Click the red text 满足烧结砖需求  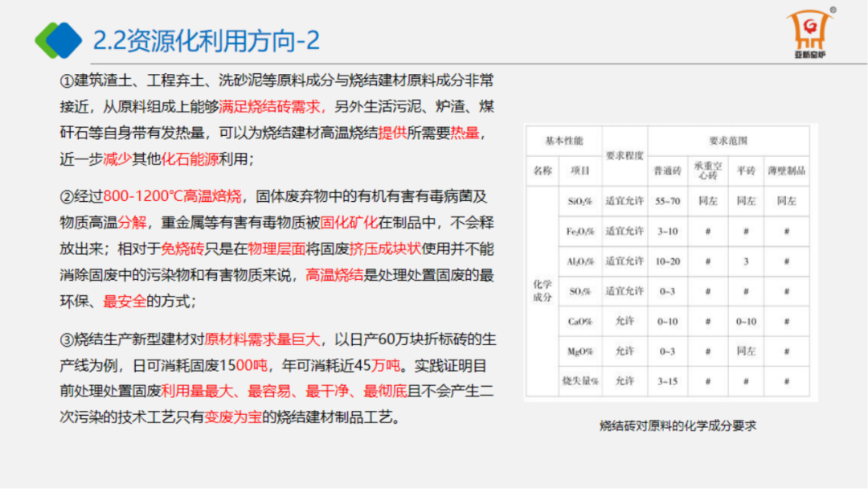click(271, 106)
